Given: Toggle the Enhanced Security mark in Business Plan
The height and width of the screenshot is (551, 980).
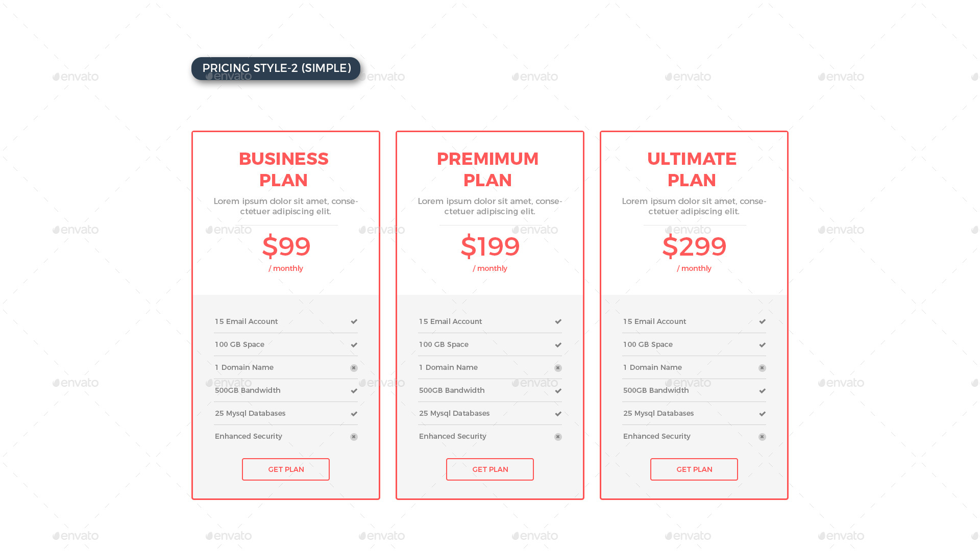Looking at the screenshot, I should 354,437.
